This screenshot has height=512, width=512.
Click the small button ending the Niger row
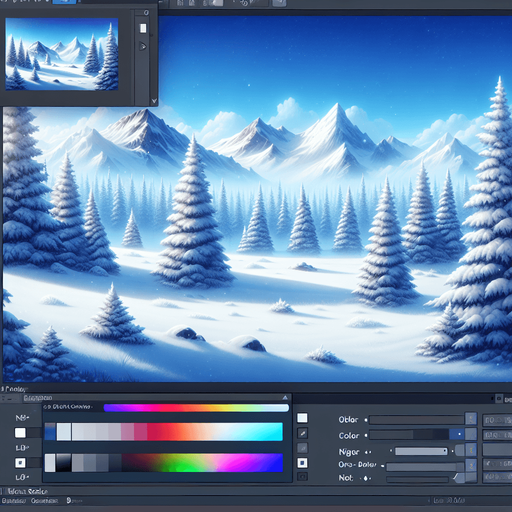coord(471,450)
